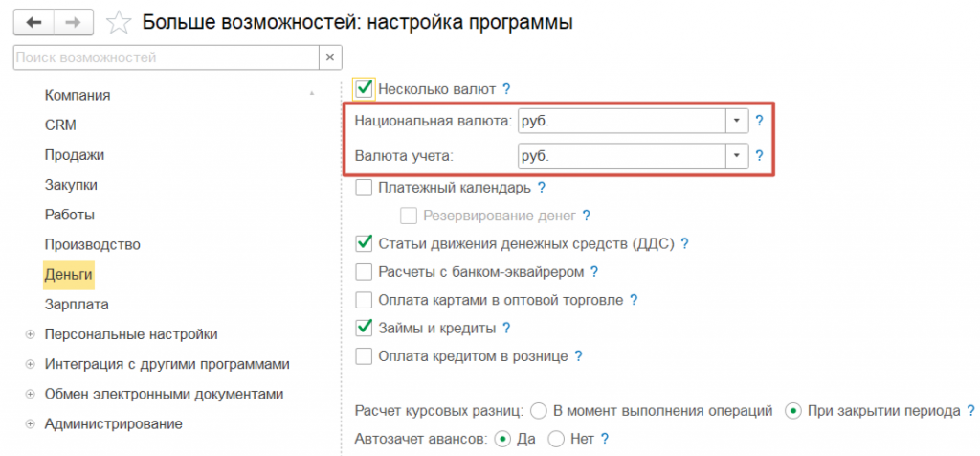This screenshot has height=456, width=980.
Task: Enable Расчеты с банком-эквайрером checkbox
Action: 364,272
